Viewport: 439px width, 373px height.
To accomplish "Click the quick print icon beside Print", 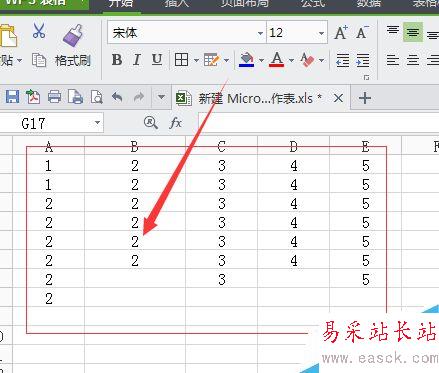I will [x=75, y=97].
